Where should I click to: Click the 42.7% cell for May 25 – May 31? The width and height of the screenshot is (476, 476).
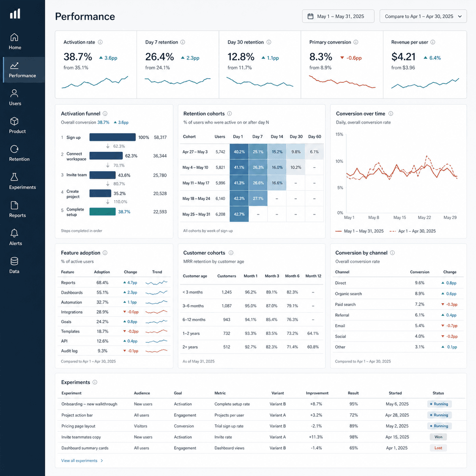point(239,214)
